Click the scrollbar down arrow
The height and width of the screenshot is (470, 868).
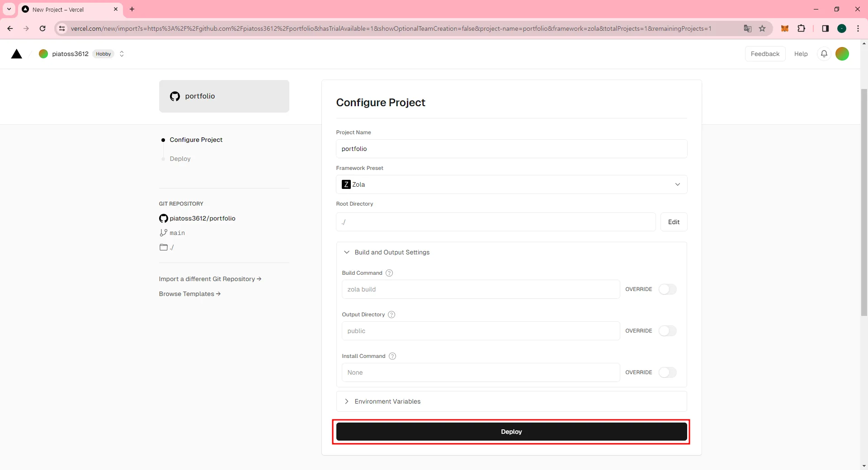coord(864,466)
